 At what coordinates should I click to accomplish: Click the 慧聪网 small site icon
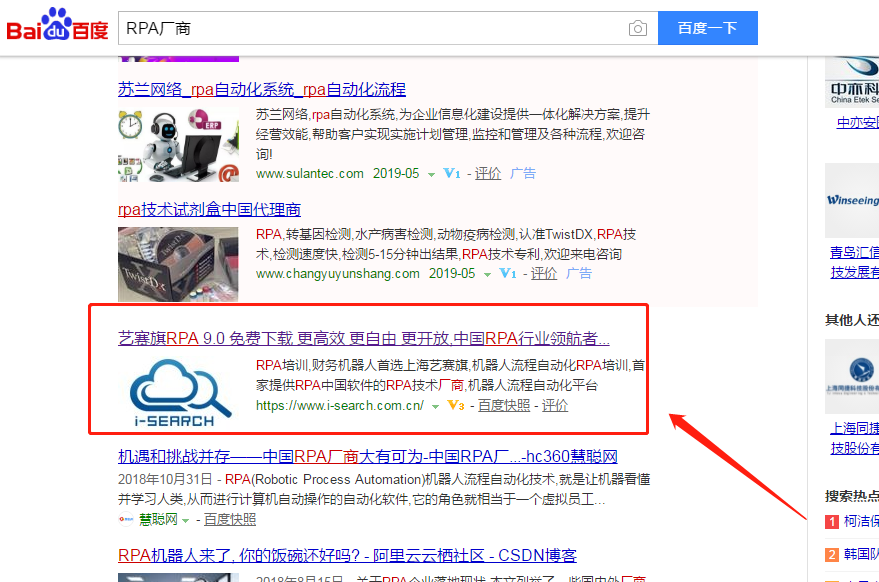pos(126,519)
